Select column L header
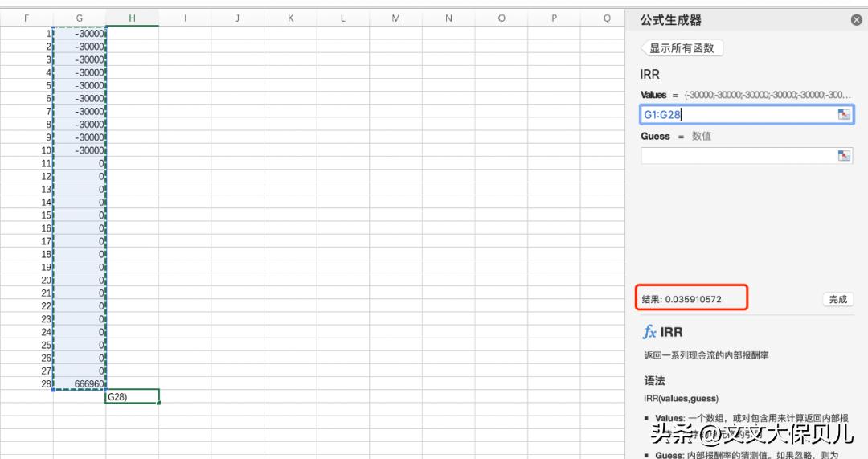This screenshot has width=868, height=459. 342,18
